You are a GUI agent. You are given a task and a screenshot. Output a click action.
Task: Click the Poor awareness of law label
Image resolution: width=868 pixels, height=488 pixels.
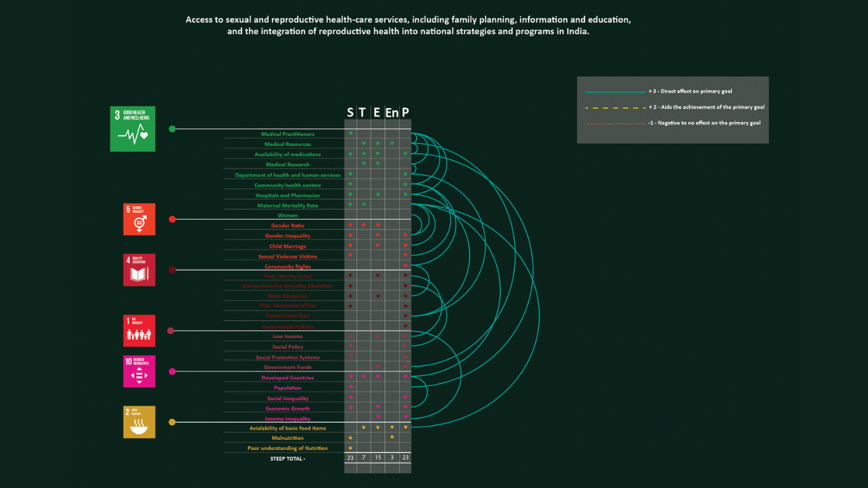pos(288,306)
